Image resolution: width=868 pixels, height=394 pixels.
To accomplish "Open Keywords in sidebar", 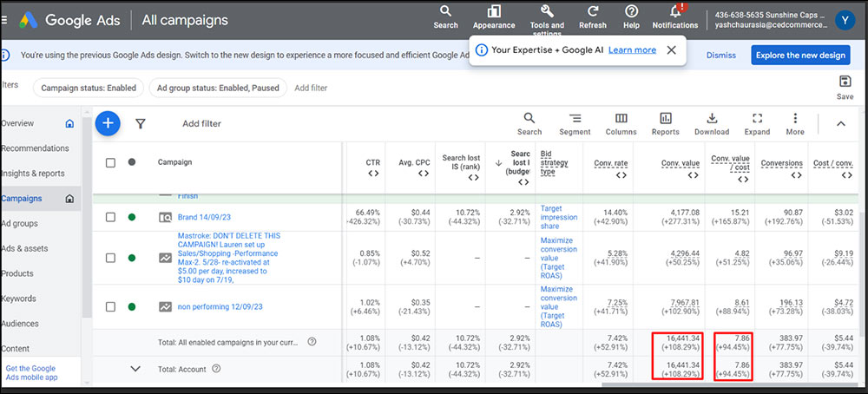I will click(18, 299).
